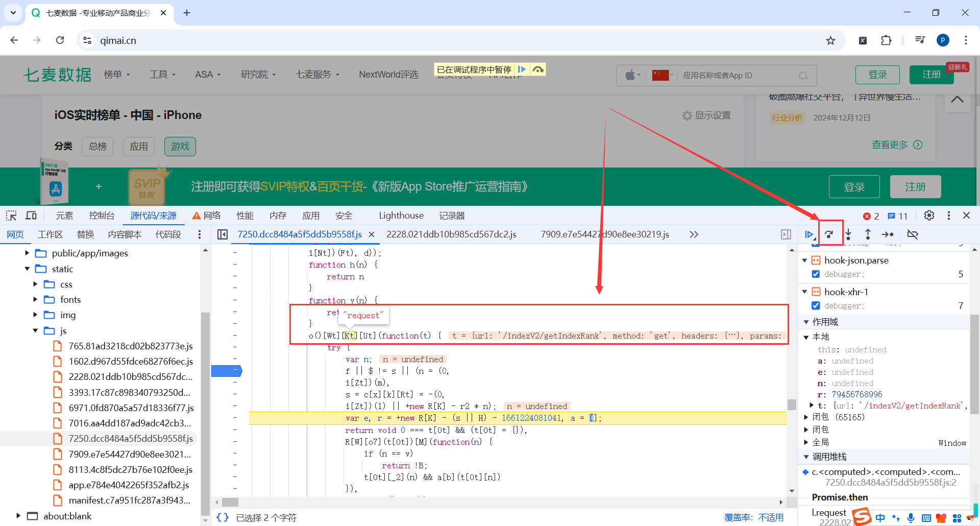This screenshot has width=980, height=526.
Task: Collapse the hook-json.parse breakpoint group
Action: (x=805, y=260)
